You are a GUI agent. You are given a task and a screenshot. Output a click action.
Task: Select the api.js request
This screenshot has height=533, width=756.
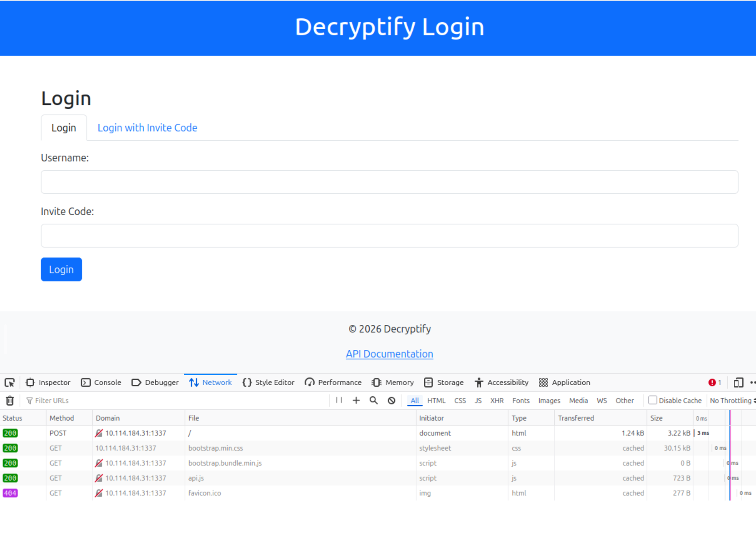[x=378, y=478]
